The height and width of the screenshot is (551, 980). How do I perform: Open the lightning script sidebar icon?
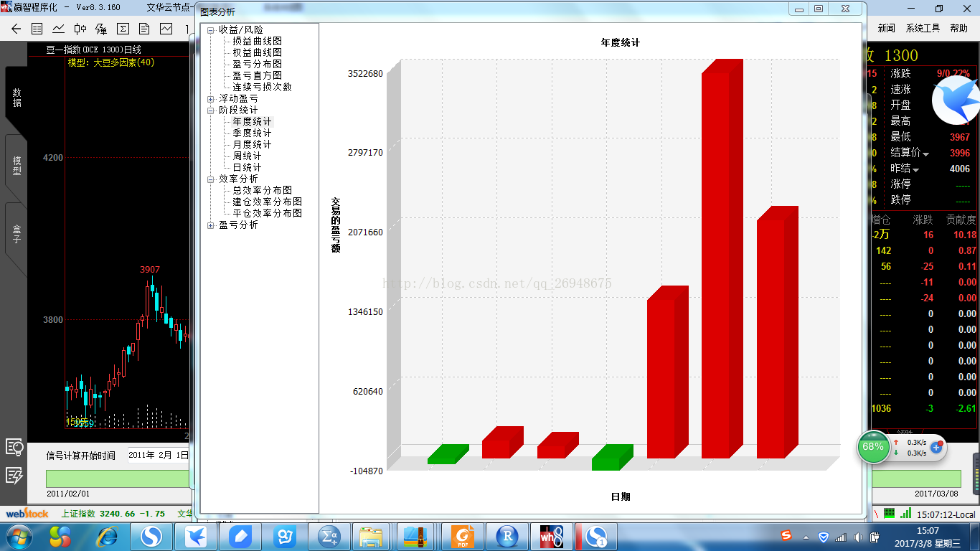coord(14,474)
